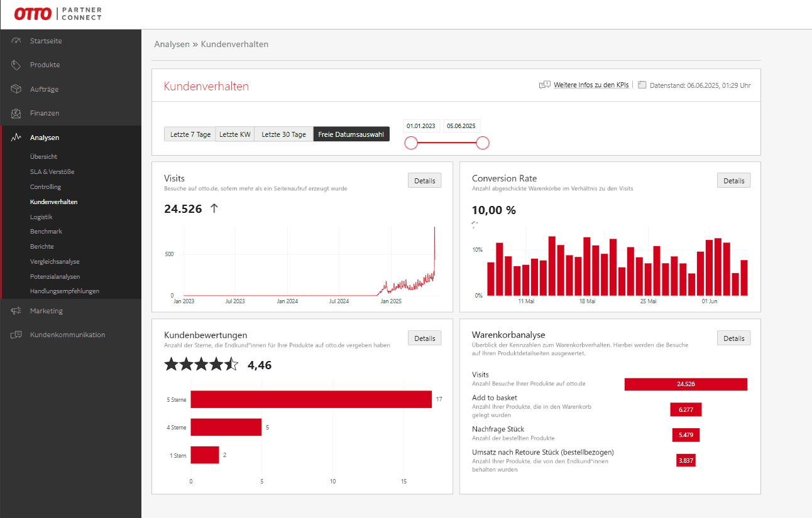This screenshot has width=812, height=518.
Task: Click the red date range slider track
Action: click(447, 143)
